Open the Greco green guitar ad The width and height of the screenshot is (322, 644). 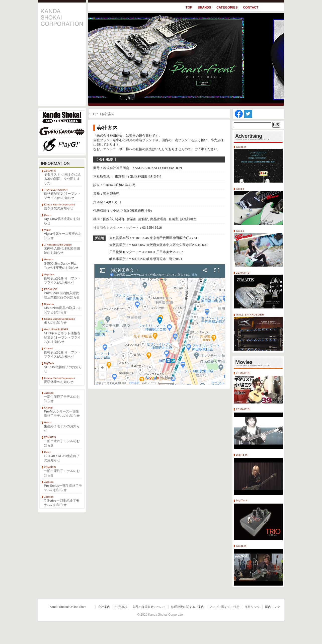[x=258, y=208]
